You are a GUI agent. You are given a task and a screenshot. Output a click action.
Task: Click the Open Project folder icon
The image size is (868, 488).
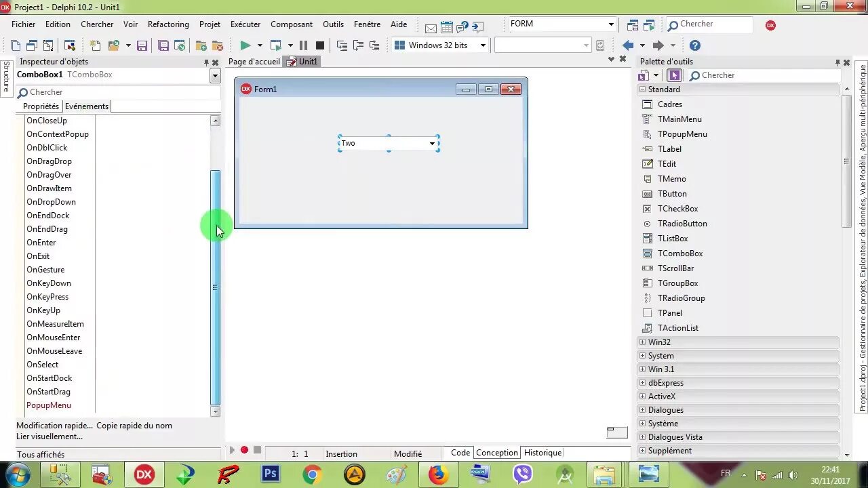[x=113, y=45]
